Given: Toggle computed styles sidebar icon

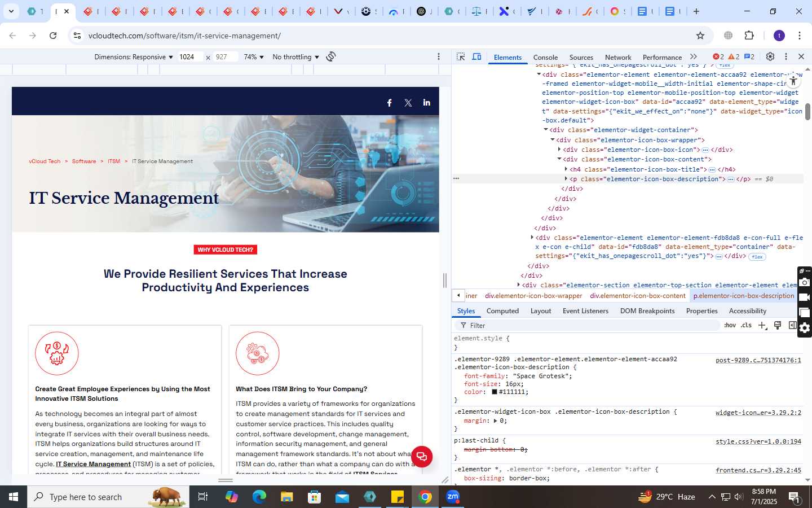Looking at the screenshot, I should pos(792,325).
